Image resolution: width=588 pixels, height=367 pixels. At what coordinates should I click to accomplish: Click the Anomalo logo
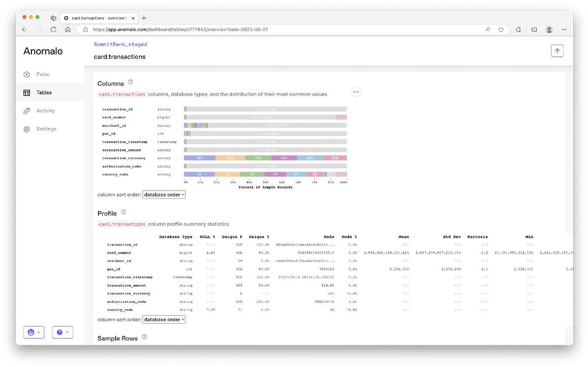click(43, 51)
